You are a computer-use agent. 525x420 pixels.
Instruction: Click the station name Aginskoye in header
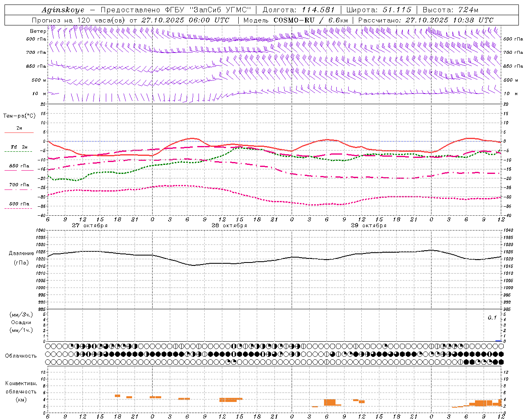pos(63,10)
